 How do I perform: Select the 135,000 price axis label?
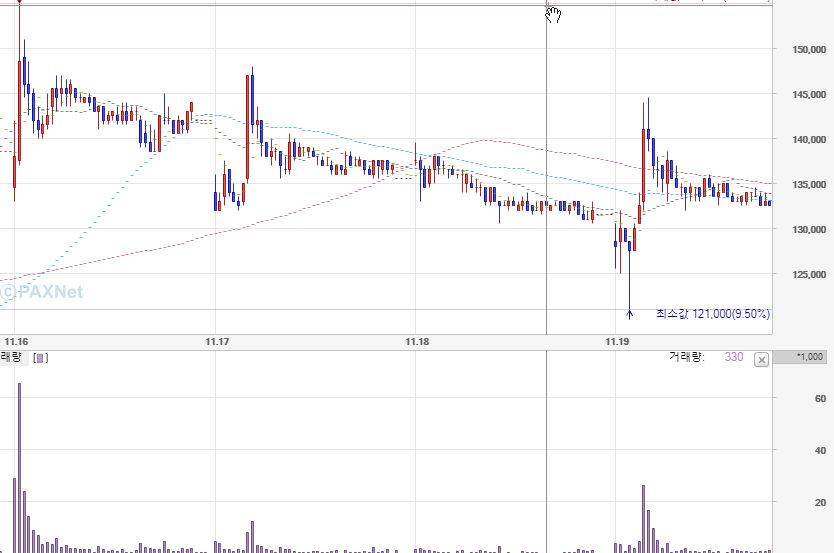pyautogui.click(x=809, y=185)
